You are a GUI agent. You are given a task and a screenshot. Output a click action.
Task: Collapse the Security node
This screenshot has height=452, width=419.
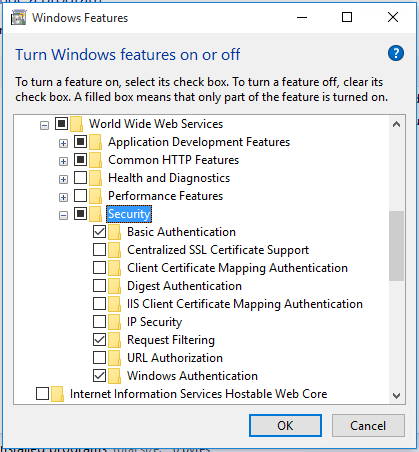coord(63,216)
